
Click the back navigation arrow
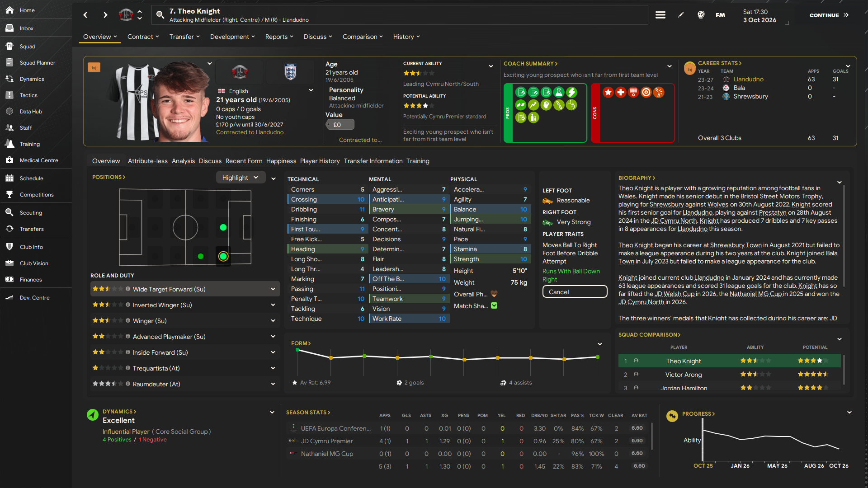pos(85,15)
